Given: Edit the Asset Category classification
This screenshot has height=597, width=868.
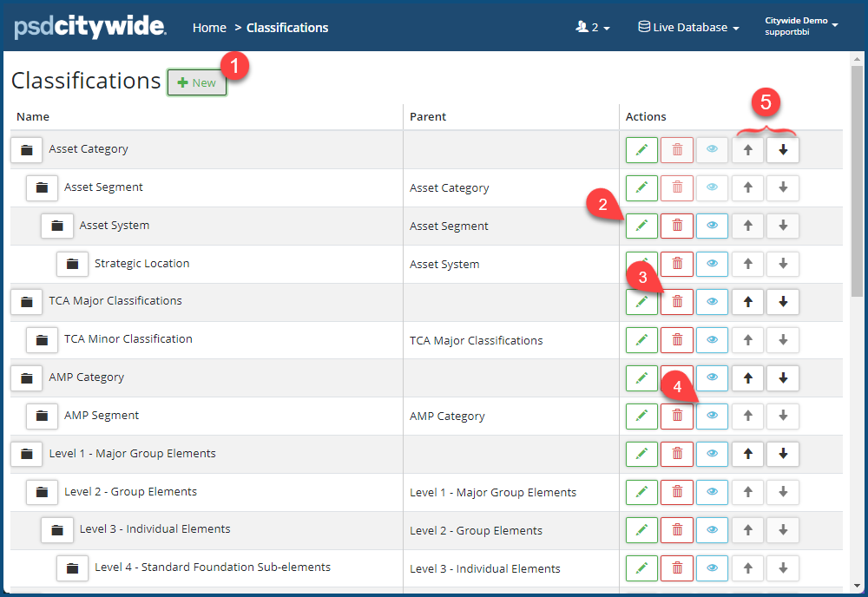Looking at the screenshot, I should [x=641, y=150].
